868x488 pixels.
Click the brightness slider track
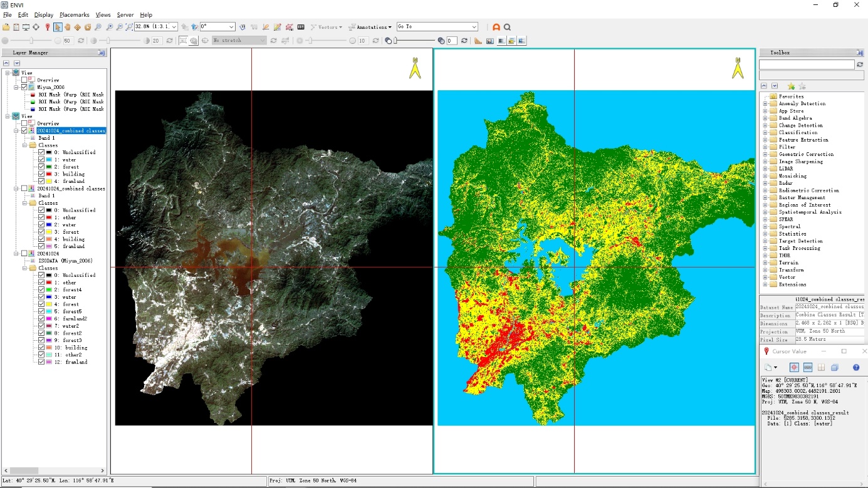[x=31, y=41]
